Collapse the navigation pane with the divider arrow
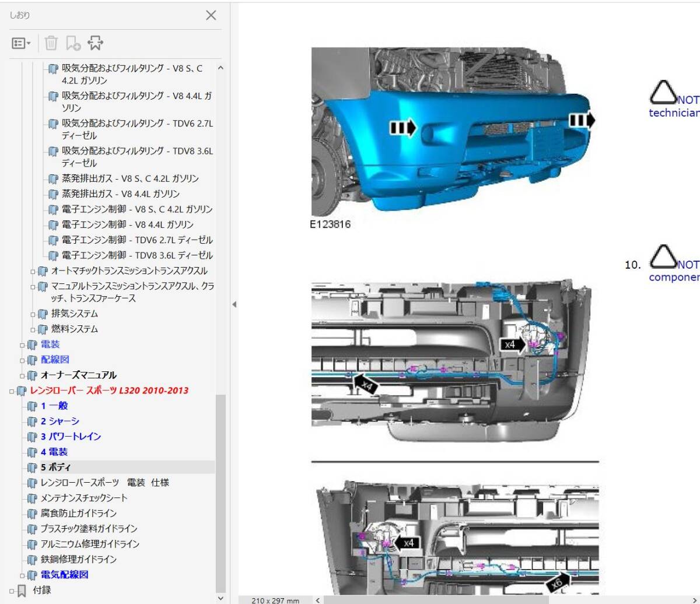The width and height of the screenshot is (700, 604). (234, 304)
